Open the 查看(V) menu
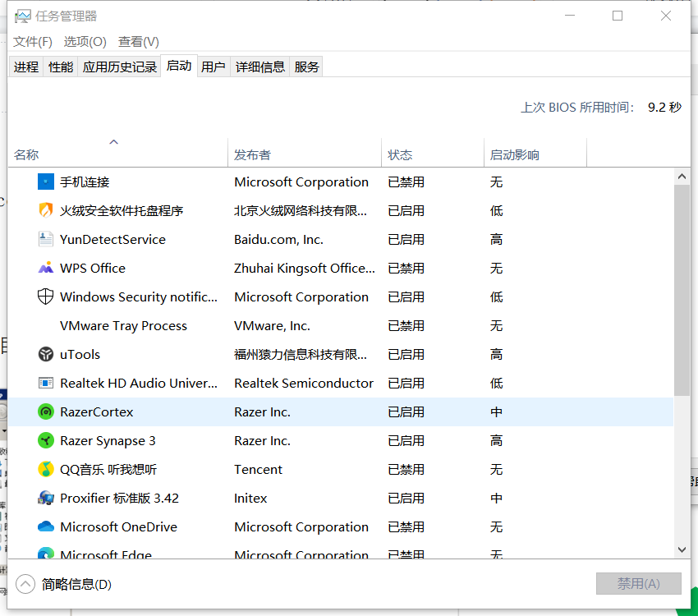 click(139, 42)
